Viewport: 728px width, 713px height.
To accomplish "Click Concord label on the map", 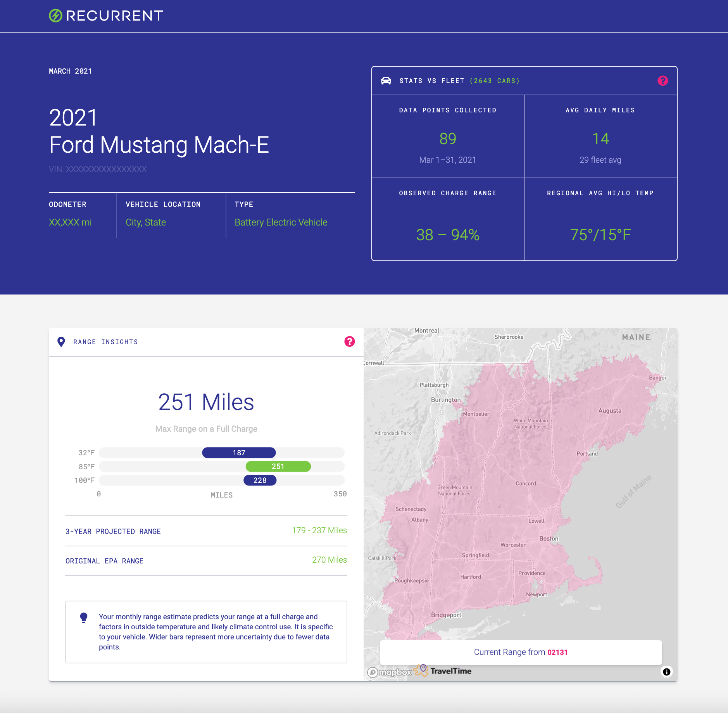I will coord(526,484).
